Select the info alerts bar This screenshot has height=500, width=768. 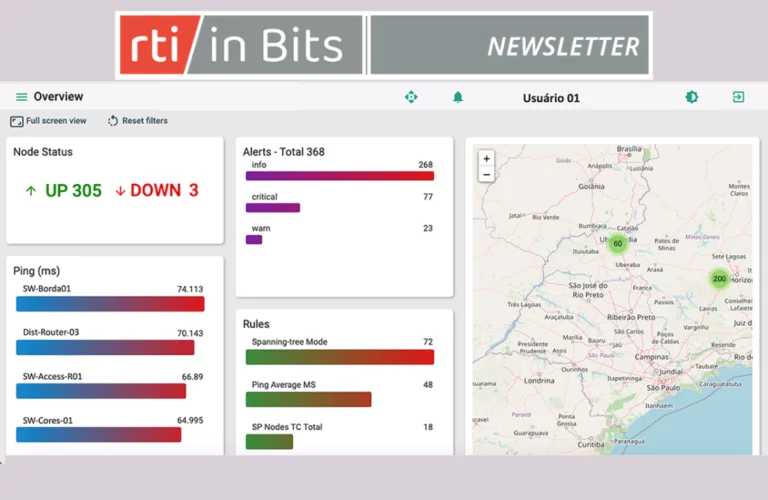coord(339,176)
